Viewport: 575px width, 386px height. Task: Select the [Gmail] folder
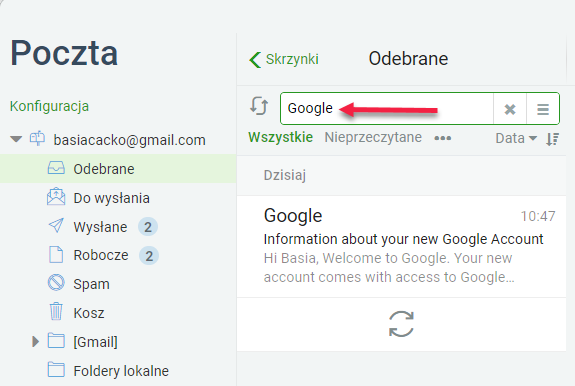pyautogui.click(x=95, y=342)
